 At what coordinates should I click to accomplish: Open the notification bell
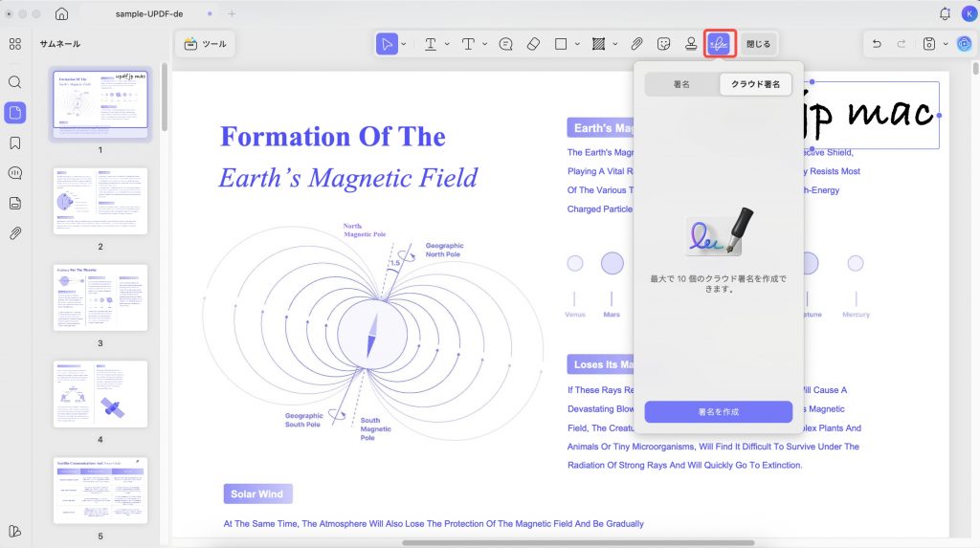pos(945,13)
